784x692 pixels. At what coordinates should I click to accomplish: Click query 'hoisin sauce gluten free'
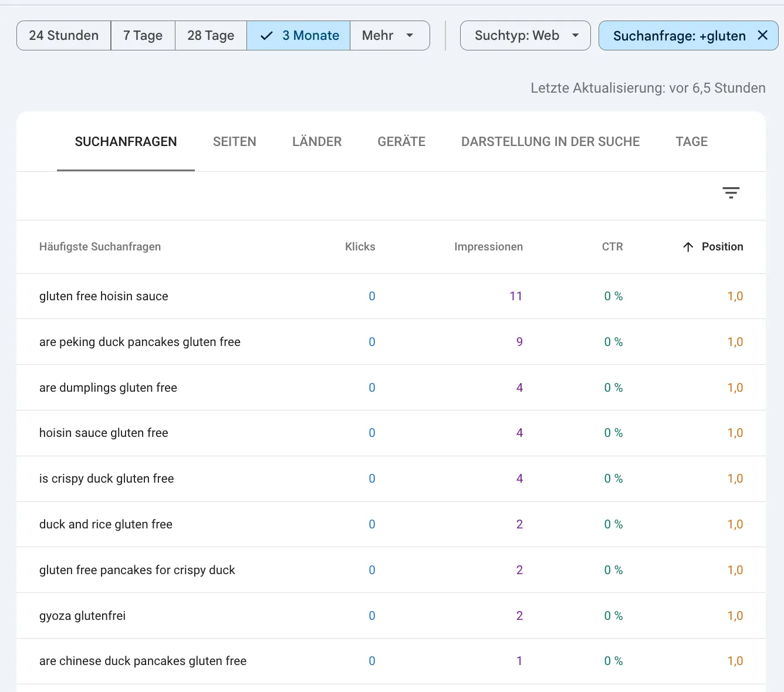point(104,433)
